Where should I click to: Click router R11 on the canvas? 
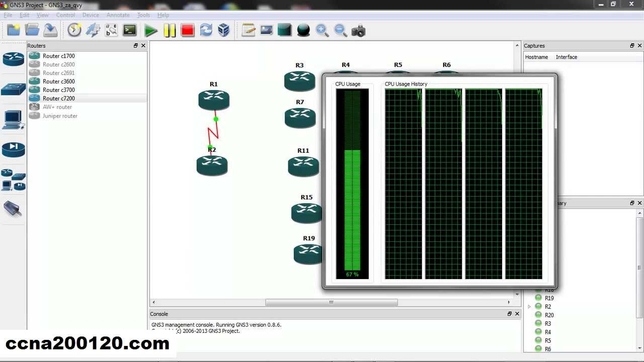[x=303, y=166]
